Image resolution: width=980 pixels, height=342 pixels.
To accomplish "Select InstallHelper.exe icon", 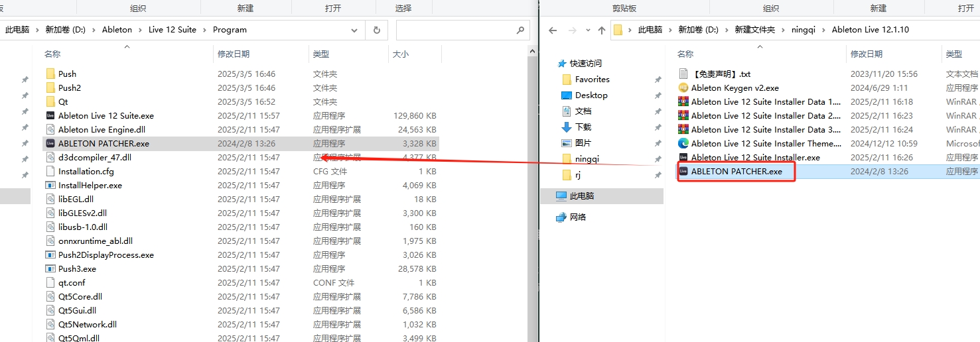I will pos(50,185).
